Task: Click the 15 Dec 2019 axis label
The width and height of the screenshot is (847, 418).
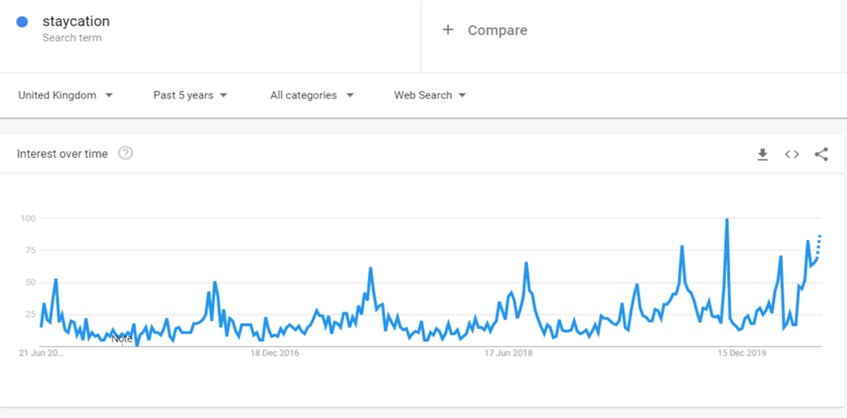Action: 742,353
